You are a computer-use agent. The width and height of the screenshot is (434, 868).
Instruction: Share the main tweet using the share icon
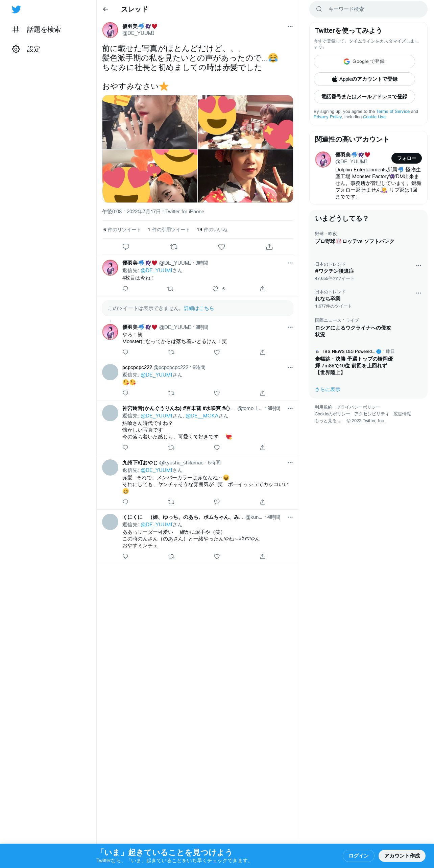(x=269, y=247)
